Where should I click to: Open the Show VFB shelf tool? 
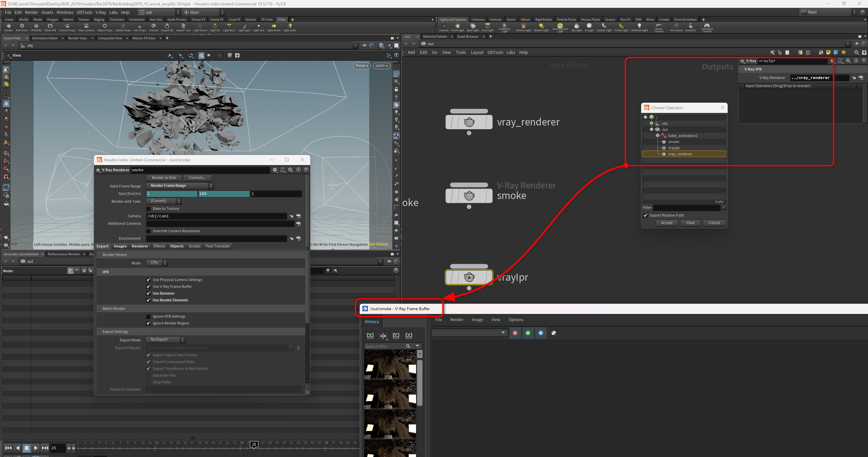pyautogui.click(x=50, y=27)
